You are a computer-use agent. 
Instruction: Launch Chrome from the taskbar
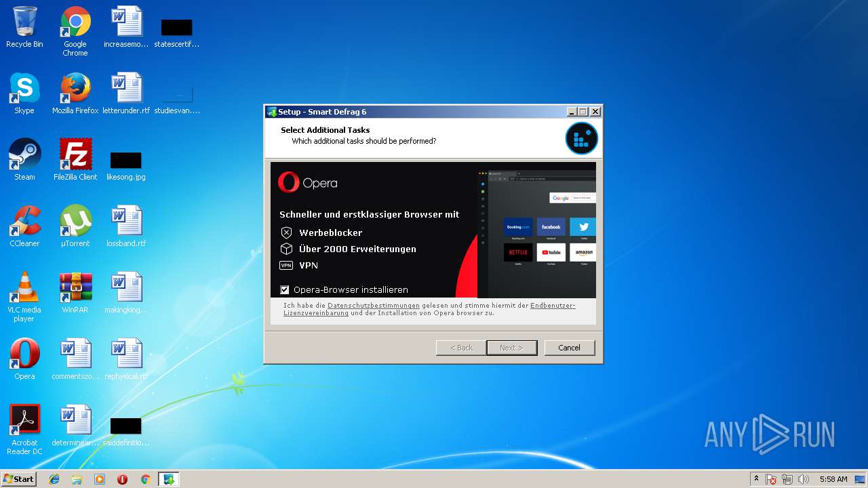pos(145,479)
